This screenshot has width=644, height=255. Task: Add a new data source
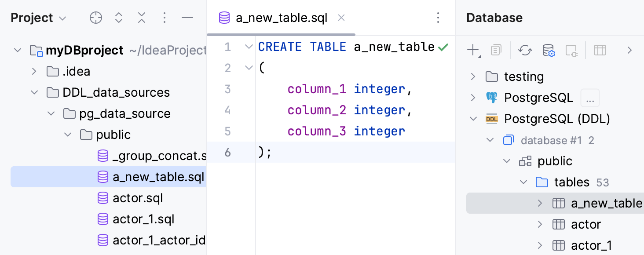[x=473, y=51]
